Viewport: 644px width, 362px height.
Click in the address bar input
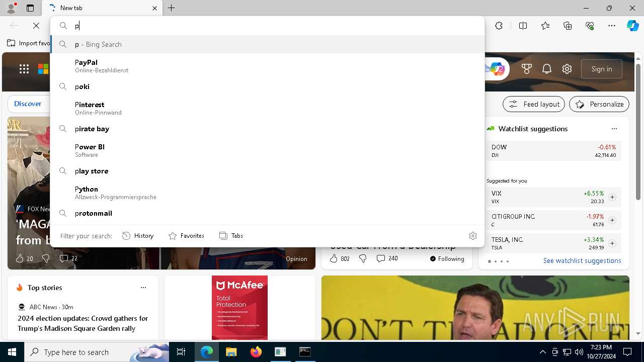[x=277, y=26]
